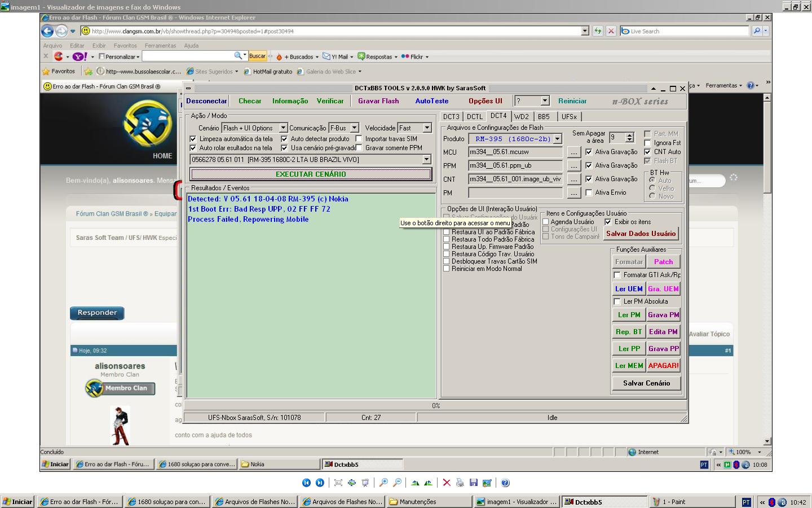This screenshot has width=812, height=508.
Task: Toggle Limpeza automática da tela checkbox
Action: point(193,139)
